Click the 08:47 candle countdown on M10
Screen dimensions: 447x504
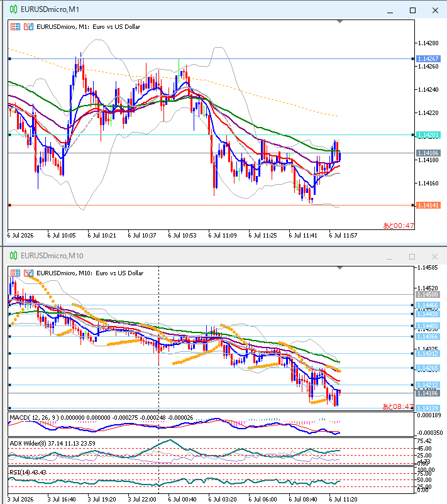click(x=398, y=407)
